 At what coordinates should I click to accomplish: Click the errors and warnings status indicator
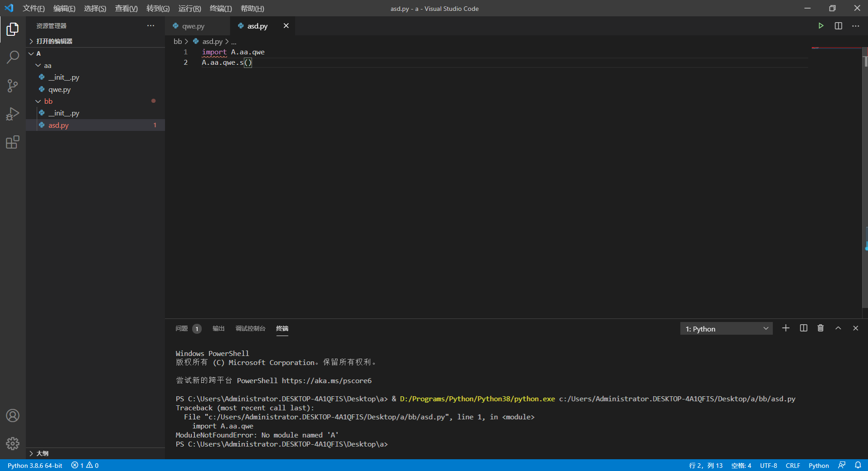point(85,466)
